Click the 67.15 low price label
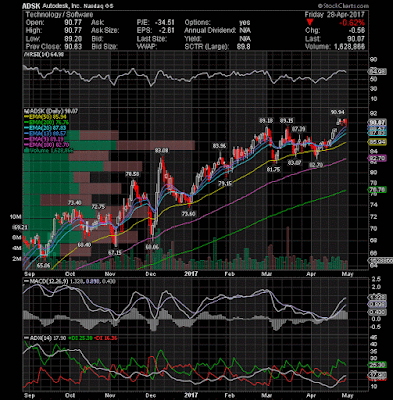The image size is (393, 400). (x=115, y=253)
